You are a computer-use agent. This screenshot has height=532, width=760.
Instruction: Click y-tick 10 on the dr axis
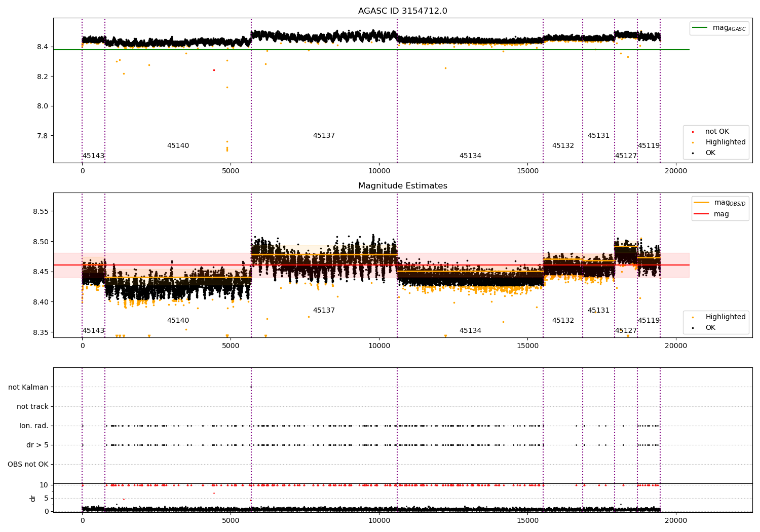(x=44, y=485)
